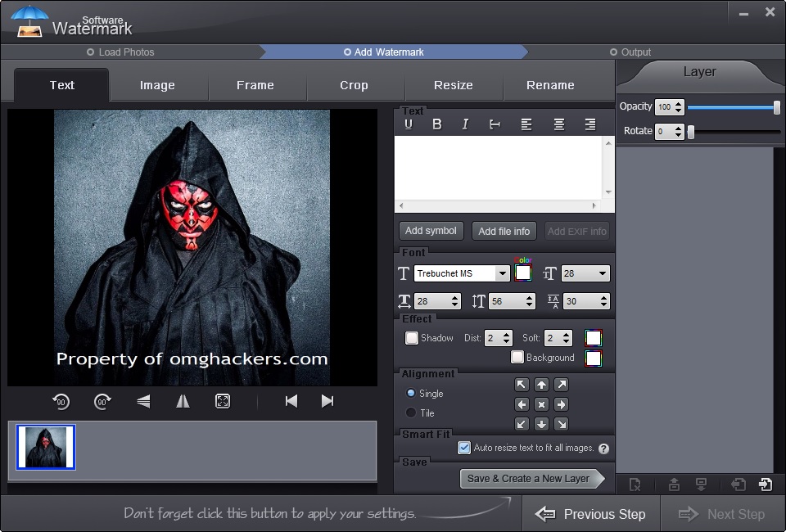Screen dimensions: 786x532
Task: Pick the Background color swatch
Action: [594, 358]
